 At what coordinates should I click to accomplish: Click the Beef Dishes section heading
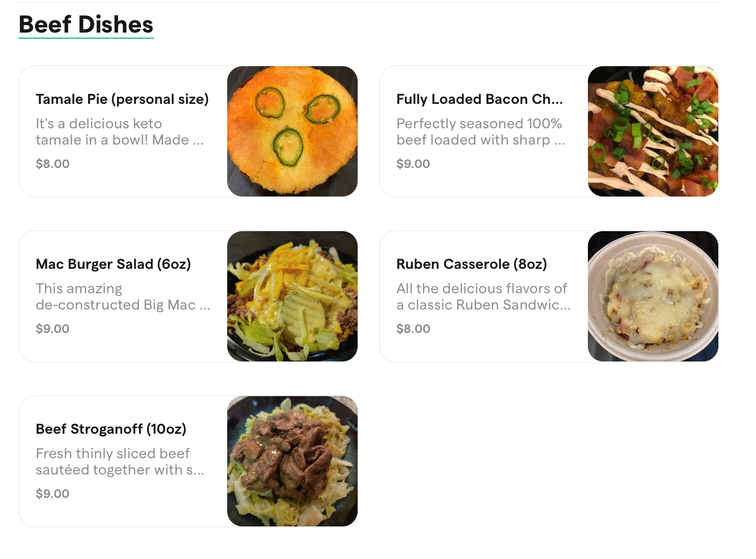click(x=86, y=24)
